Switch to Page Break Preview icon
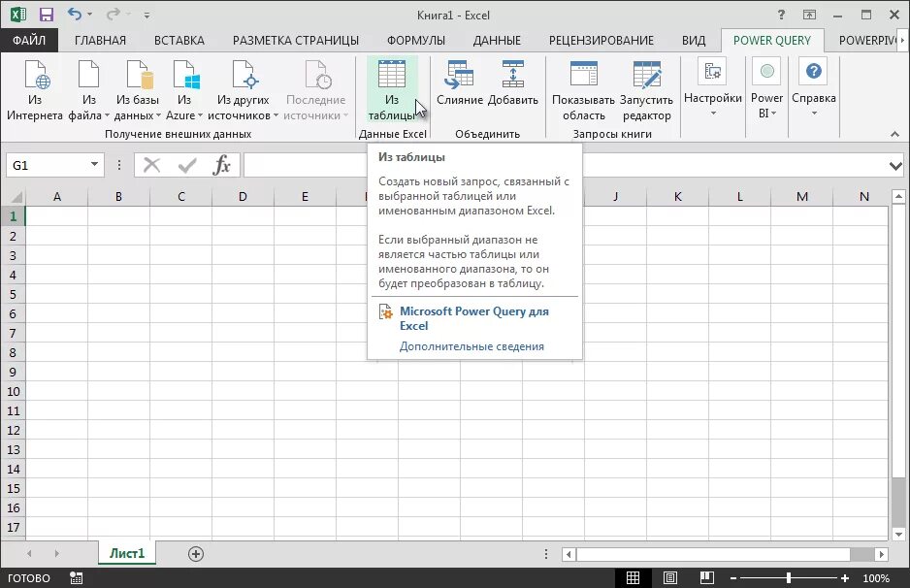This screenshot has height=588, width=910. (706, 578)
